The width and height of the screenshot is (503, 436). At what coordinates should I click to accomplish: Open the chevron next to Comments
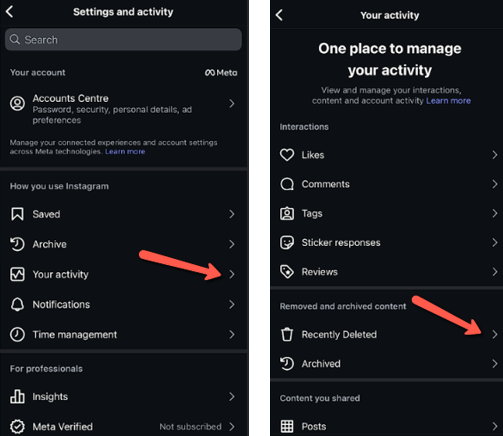[x=495, y=184]
